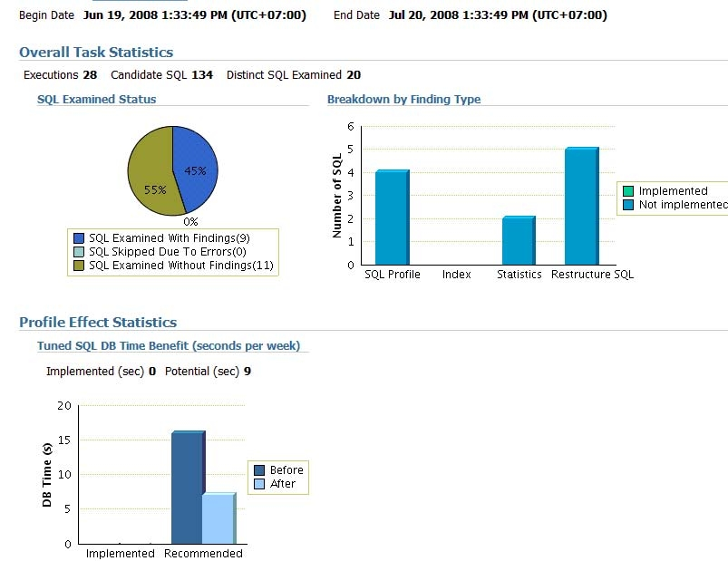Click the Statistics bar in the chart
The height and width of the screenshot is (561, 728).
coord(519,240)
